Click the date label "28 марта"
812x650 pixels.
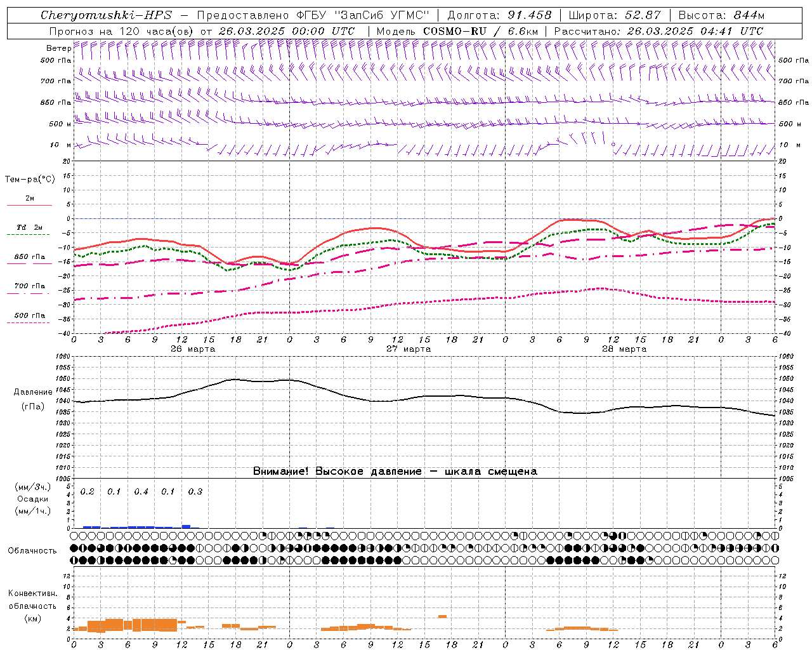pos(624,349)
